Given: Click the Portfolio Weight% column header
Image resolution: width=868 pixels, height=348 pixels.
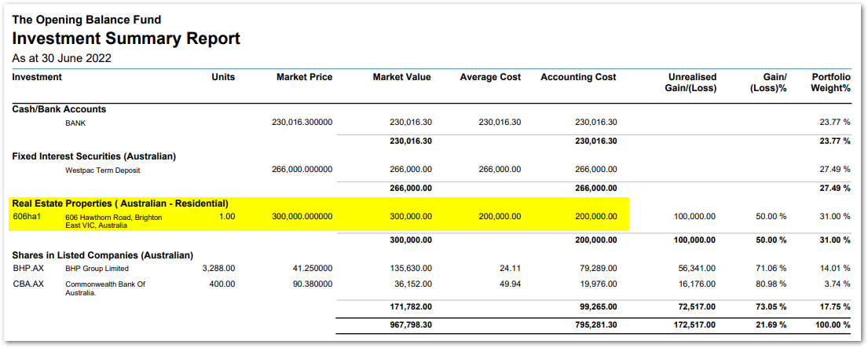Looking at the screenshot, I should 831,82.
